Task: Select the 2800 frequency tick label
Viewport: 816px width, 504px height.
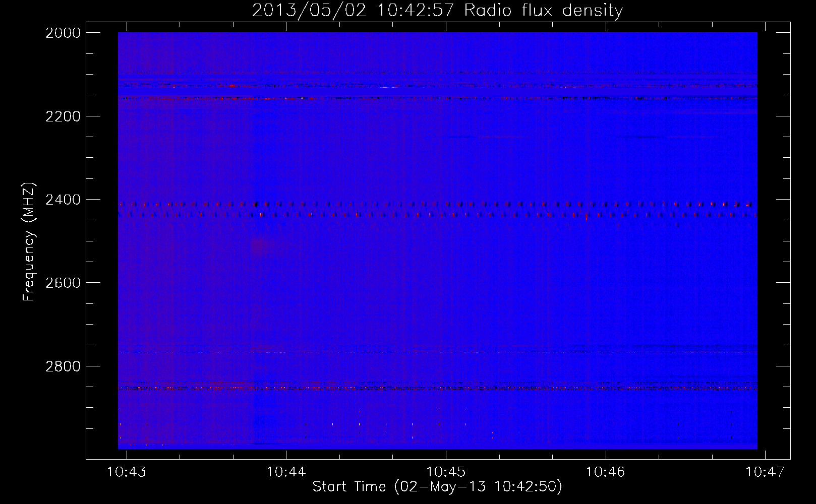Action: [63, 366]
